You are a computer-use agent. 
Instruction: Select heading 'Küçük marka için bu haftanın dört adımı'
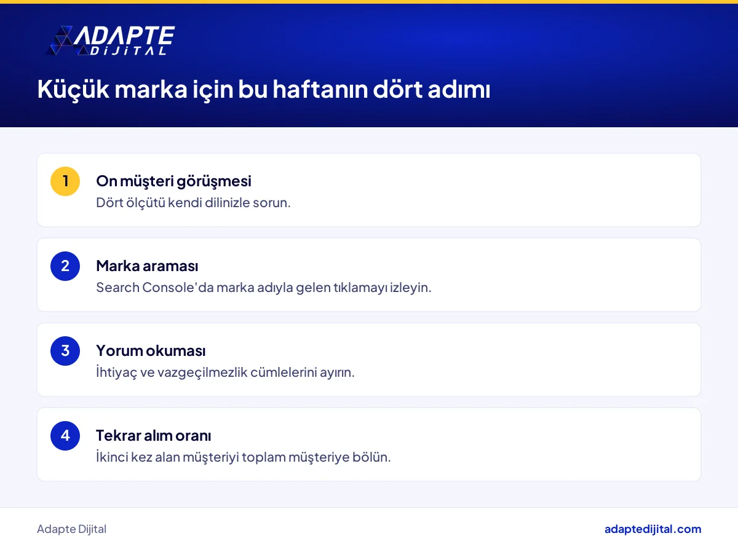(264, 90)
